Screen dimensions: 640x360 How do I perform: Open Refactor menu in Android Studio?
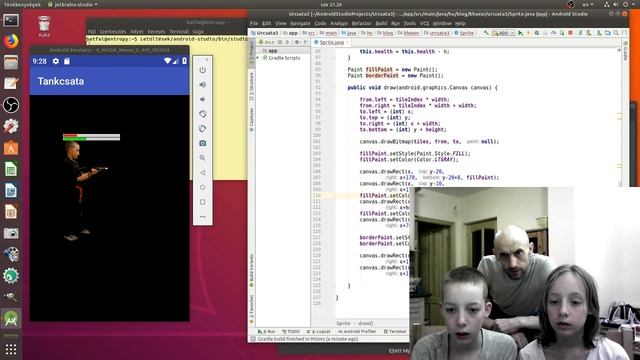[x=362, y=23]
